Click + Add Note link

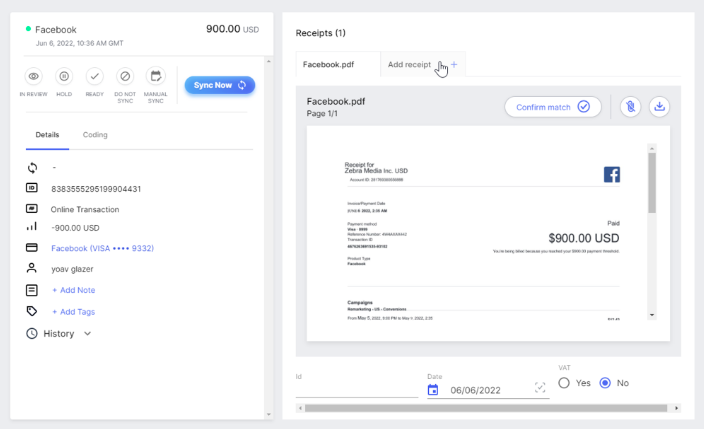[74, 290]
